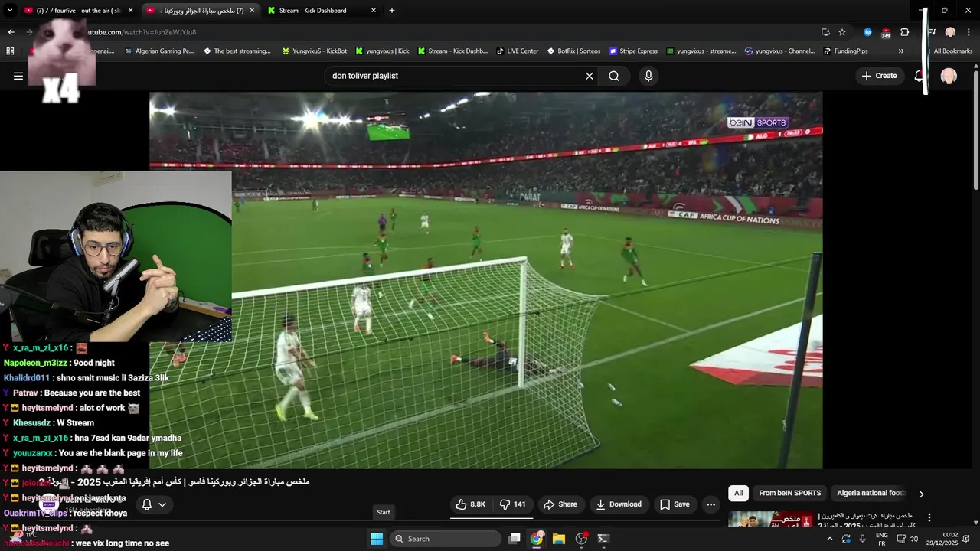Open Stream - Kick Dashb... bookmark
The height and width of the screenshot is (551, 980).
coord(452,51)
